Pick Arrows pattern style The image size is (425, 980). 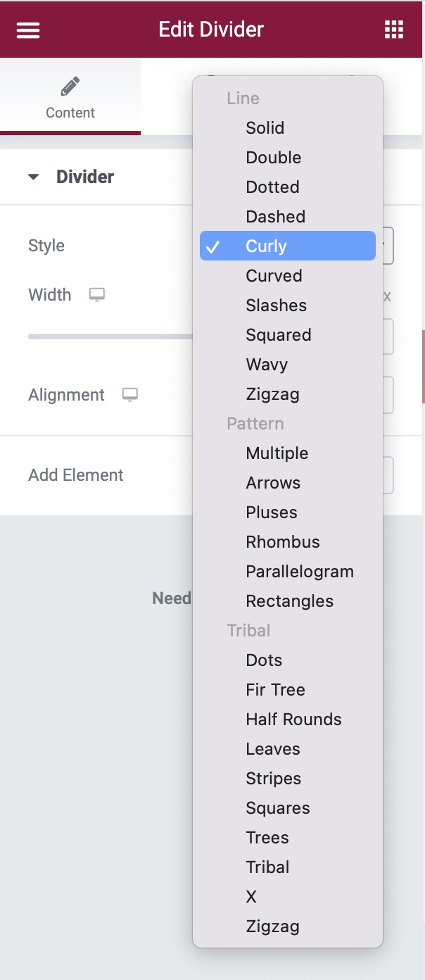[273, 483]
